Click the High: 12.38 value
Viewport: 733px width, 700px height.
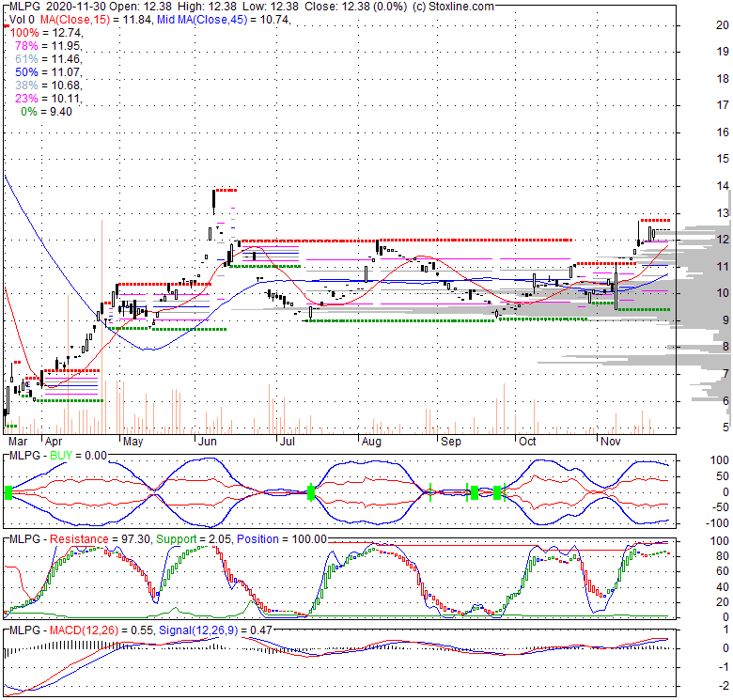206,7
